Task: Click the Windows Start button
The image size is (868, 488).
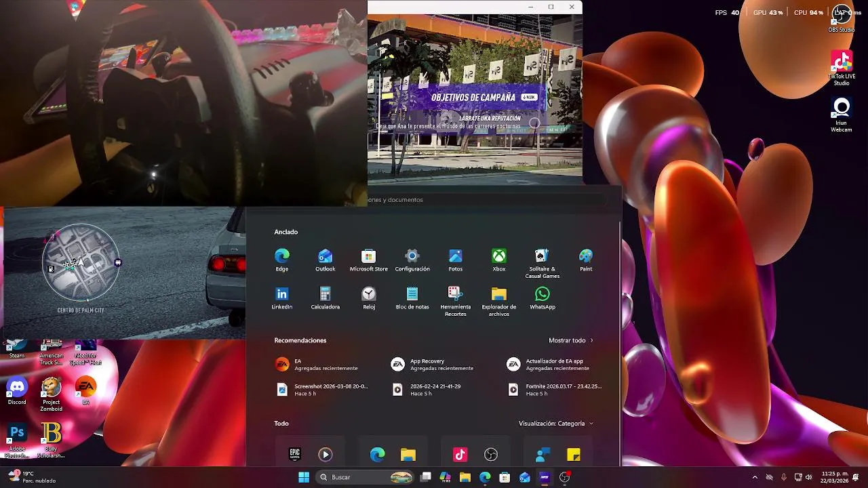Action: pyautogui.click(x=304, y=477)
